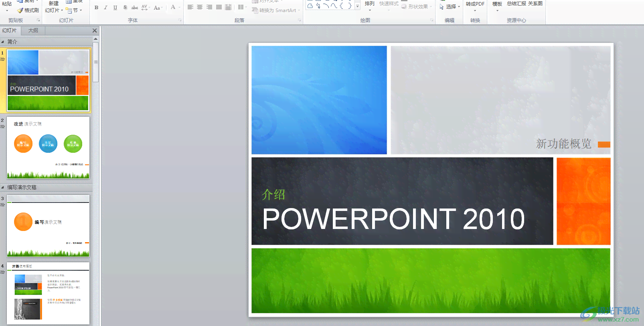
Task: Select the left brace shape
Action: pos(342,6)
